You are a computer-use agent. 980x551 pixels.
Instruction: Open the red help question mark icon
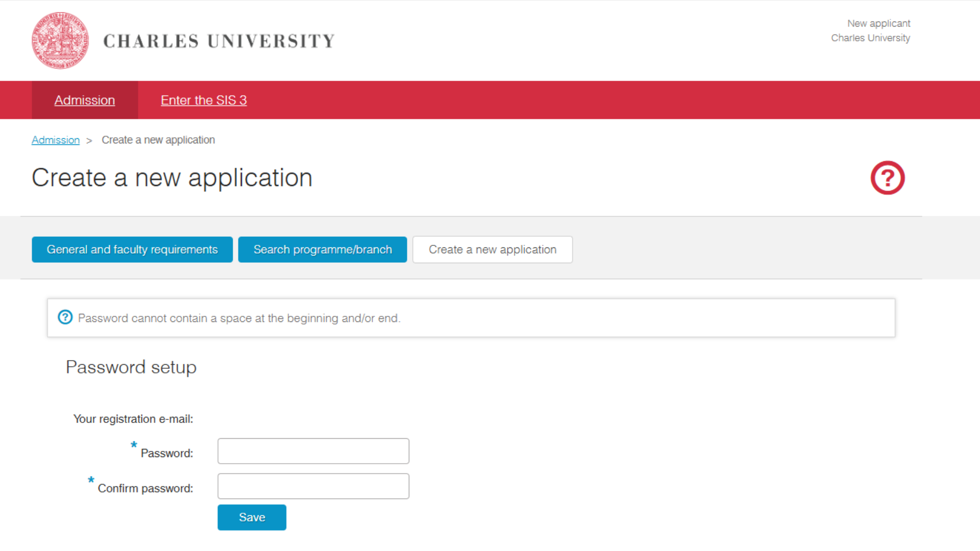pos(887,178)
